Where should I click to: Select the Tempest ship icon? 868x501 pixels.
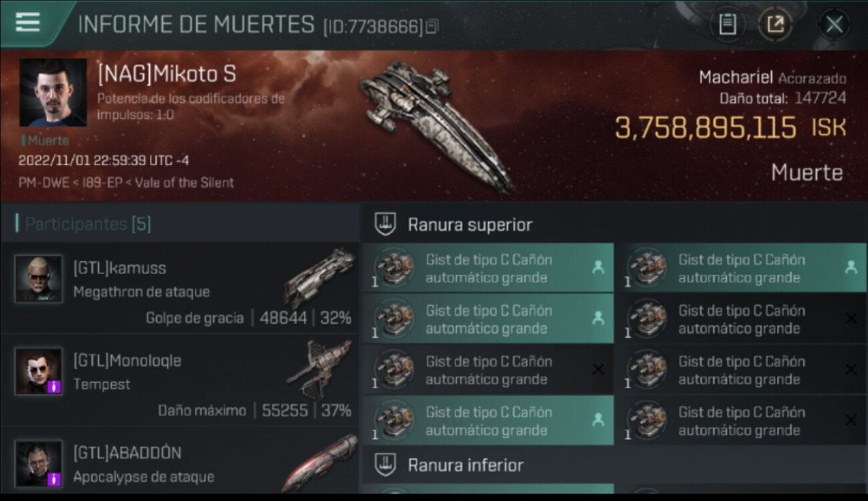pyautogui.click(x=319, y=370)
